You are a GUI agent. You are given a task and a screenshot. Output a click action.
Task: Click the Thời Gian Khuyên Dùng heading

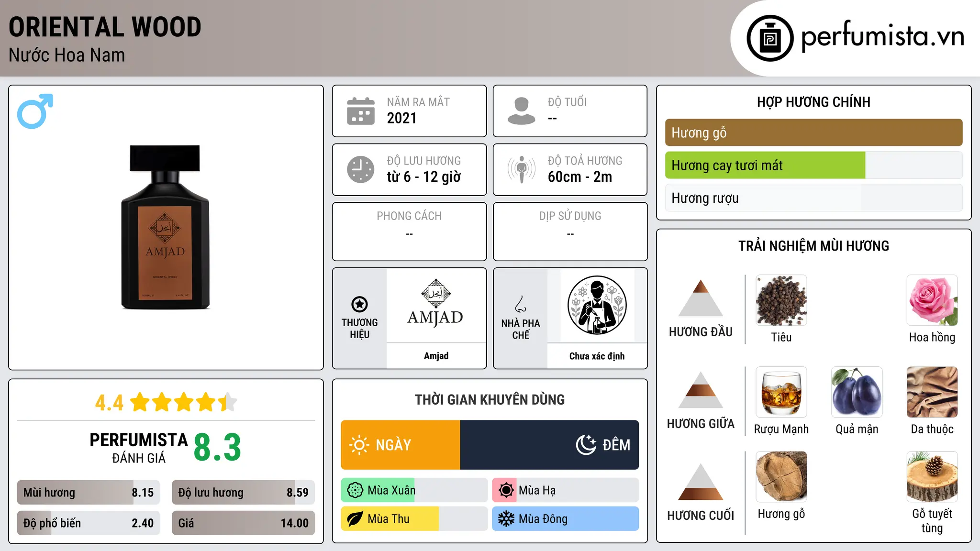[x=490, y=399]
